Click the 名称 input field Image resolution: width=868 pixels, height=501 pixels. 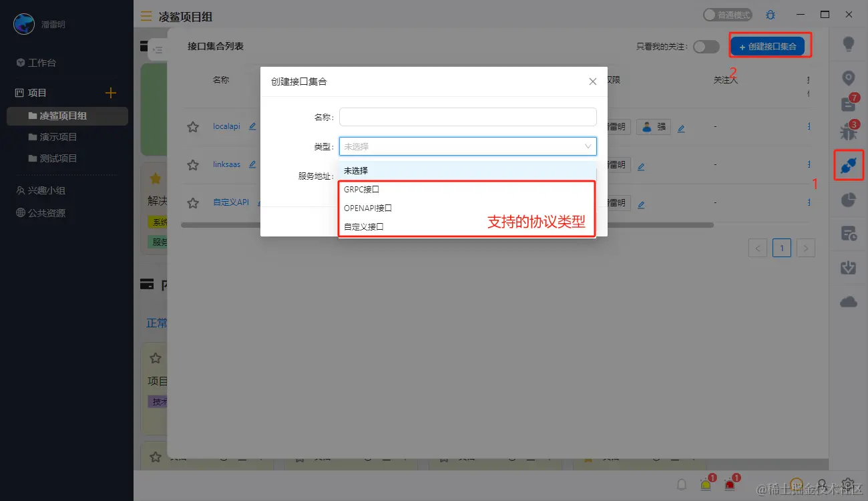coord(467,117)
